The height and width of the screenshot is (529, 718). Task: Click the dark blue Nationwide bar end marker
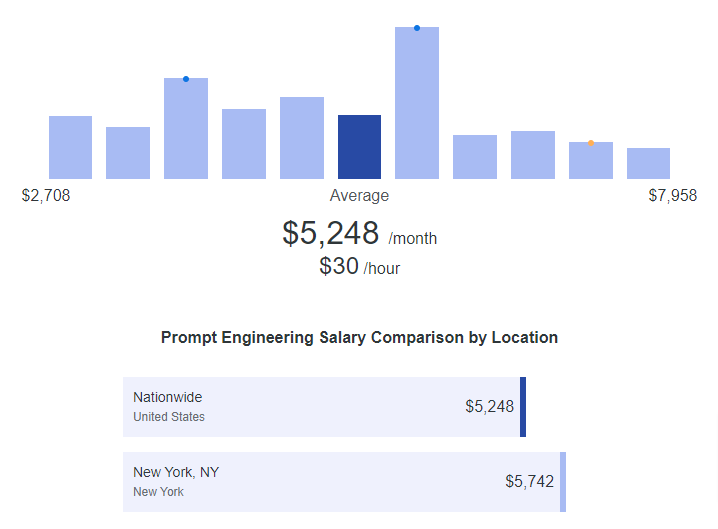(x=523, y=407)
